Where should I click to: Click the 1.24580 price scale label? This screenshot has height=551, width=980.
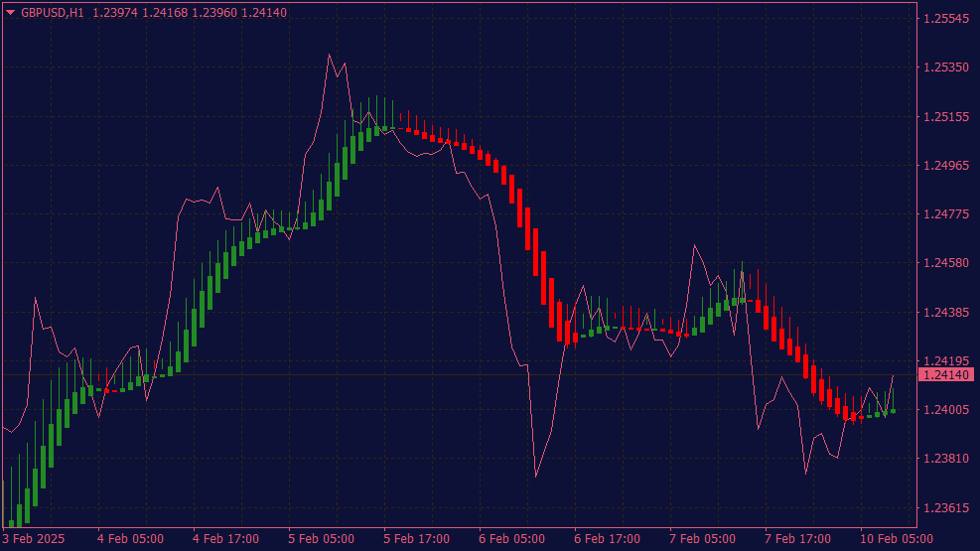tap(946, 263)
